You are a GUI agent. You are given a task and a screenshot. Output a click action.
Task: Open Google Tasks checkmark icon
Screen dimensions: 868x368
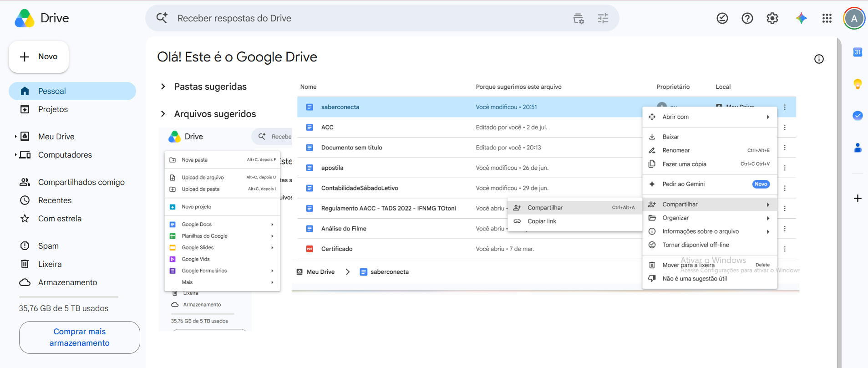858,116
